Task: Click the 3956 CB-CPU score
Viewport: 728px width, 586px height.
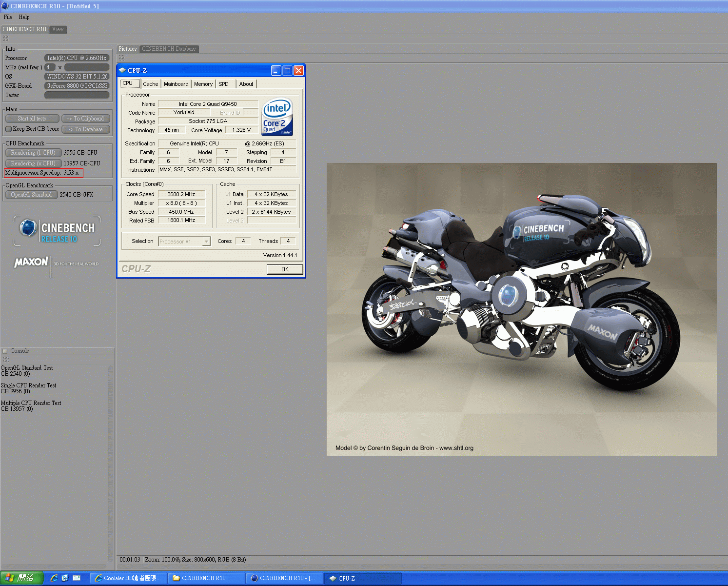Action: coord(80,153)
